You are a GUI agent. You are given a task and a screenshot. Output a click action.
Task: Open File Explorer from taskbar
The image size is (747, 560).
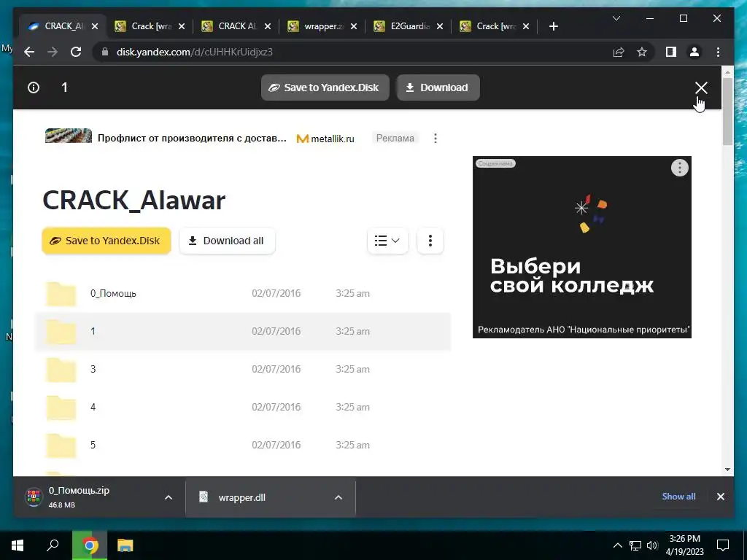[125, 545]
